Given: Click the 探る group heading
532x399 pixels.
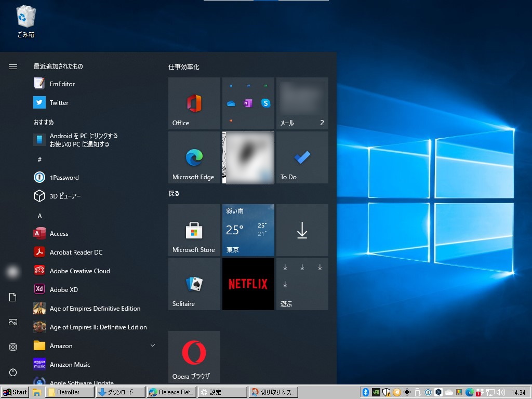Looking at the screenshot, I should coord(174,193).
